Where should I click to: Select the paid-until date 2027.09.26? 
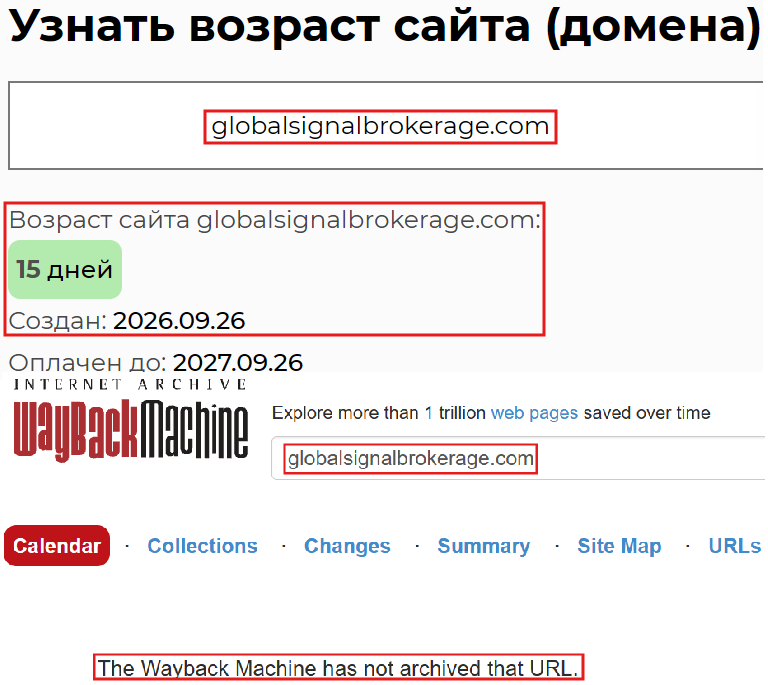(238, 363)
